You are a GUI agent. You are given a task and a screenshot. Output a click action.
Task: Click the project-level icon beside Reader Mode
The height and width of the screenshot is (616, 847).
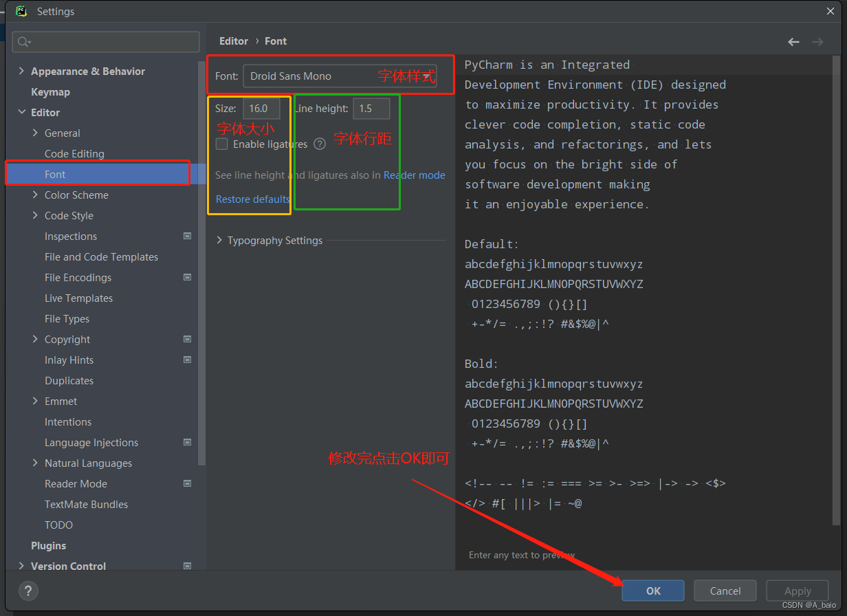click(187, 483)
